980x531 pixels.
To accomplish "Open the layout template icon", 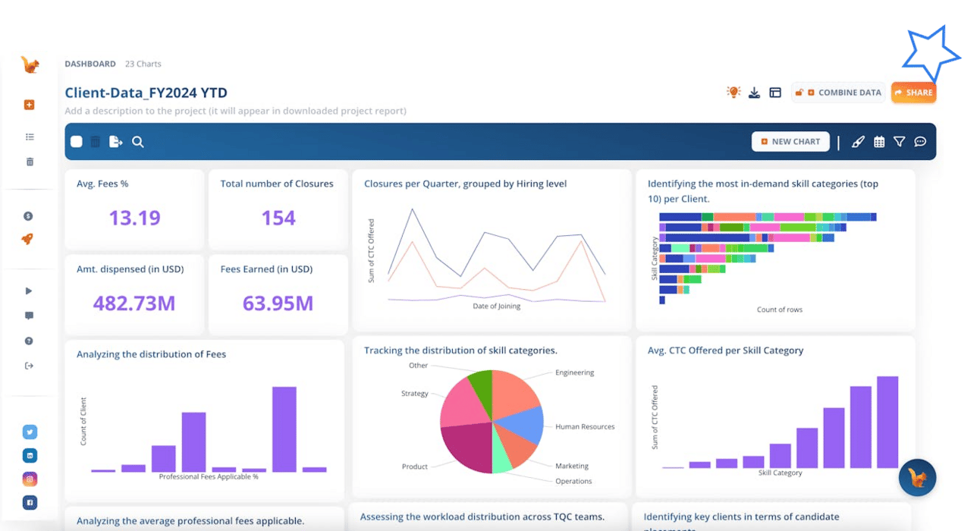I will point(775,93).
